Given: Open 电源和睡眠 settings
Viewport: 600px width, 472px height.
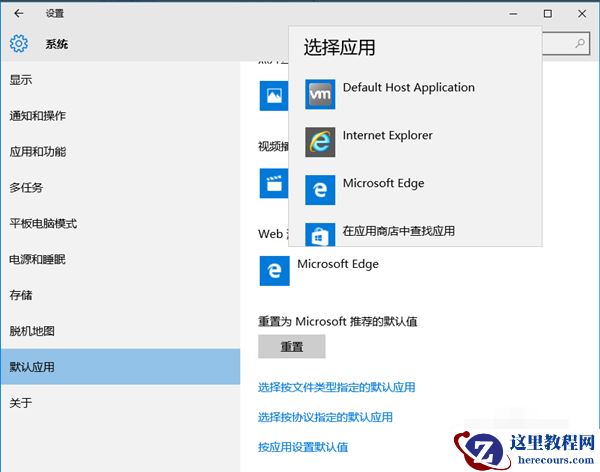Looking at the screenshot, I should tap(120, 259).
